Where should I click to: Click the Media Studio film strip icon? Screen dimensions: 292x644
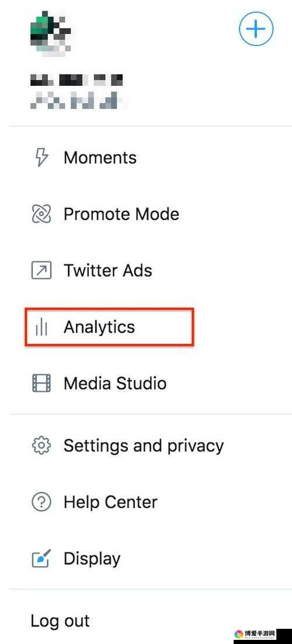[x=41, y=383]
